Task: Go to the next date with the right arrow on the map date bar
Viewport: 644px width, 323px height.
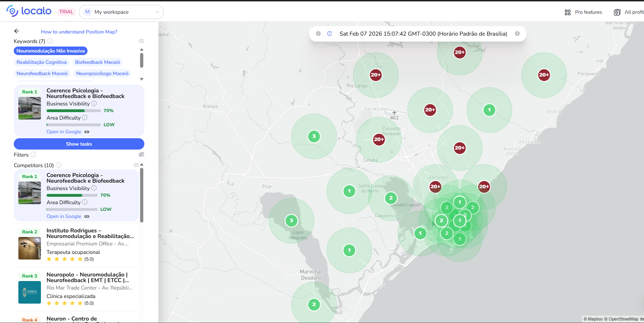Action: (x=517, y=33)
